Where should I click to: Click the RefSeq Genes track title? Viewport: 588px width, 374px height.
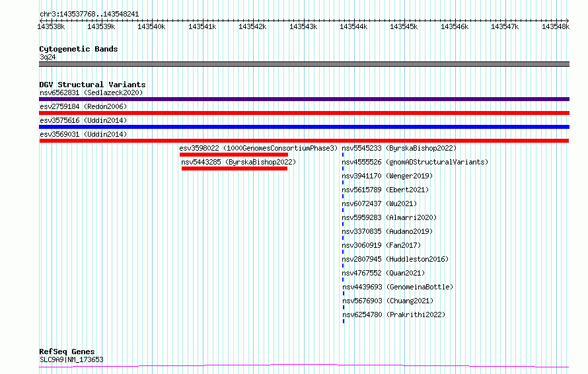(67, 352)
